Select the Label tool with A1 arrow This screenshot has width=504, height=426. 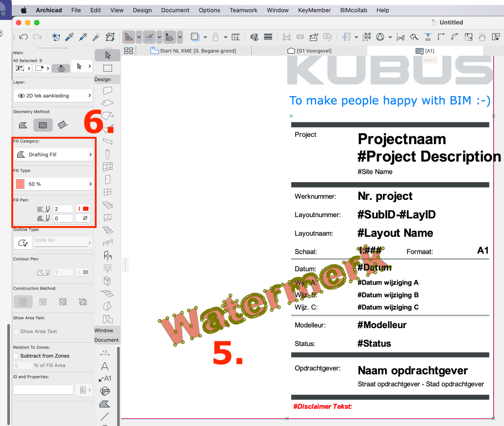[105, 379]
